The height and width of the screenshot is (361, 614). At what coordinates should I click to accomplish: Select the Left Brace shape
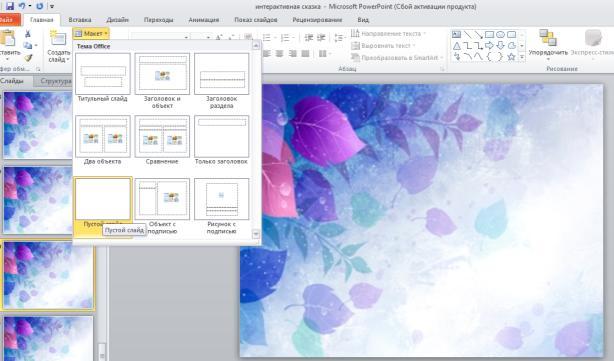click(489, 57)
